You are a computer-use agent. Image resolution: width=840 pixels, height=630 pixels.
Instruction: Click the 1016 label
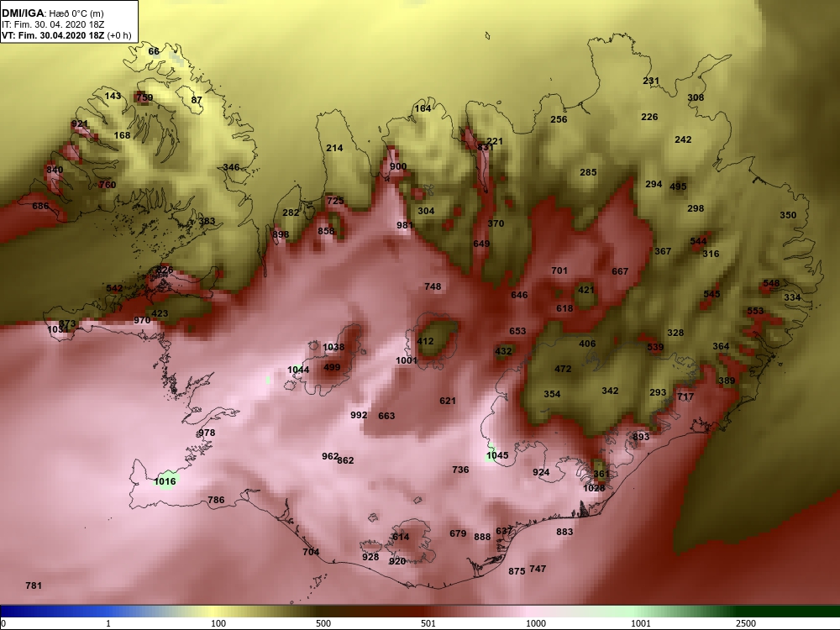coord(165,481)
